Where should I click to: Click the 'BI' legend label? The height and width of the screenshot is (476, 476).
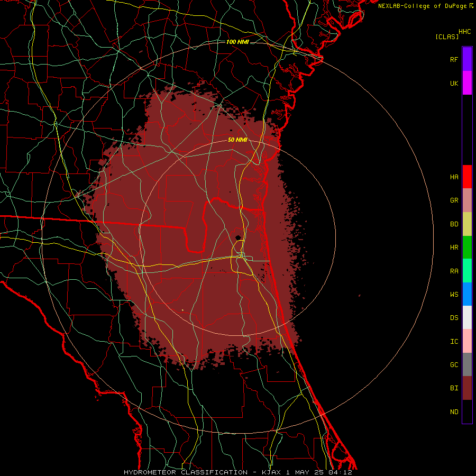pyautogui.click(x=454, y=388)
